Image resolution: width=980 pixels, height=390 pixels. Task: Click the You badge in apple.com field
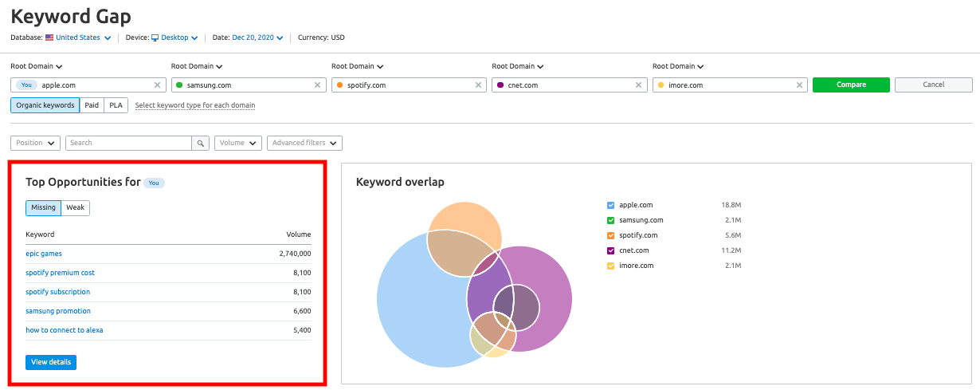pos(26,85)
